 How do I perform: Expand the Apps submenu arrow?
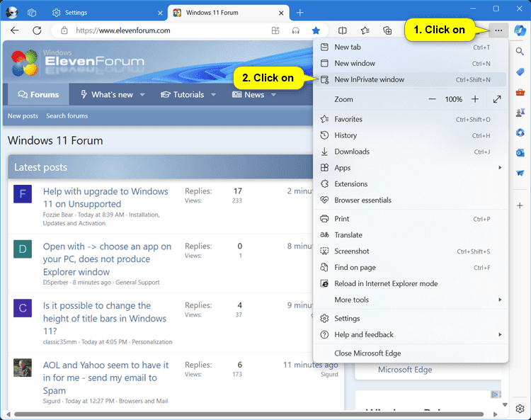coord(500,168)
